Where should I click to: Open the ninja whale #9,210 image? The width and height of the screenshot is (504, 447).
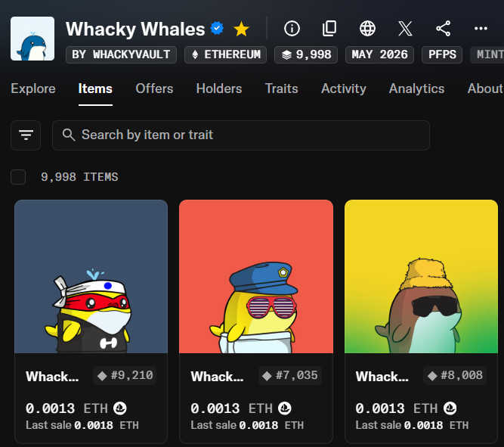[x=91, y=276]
